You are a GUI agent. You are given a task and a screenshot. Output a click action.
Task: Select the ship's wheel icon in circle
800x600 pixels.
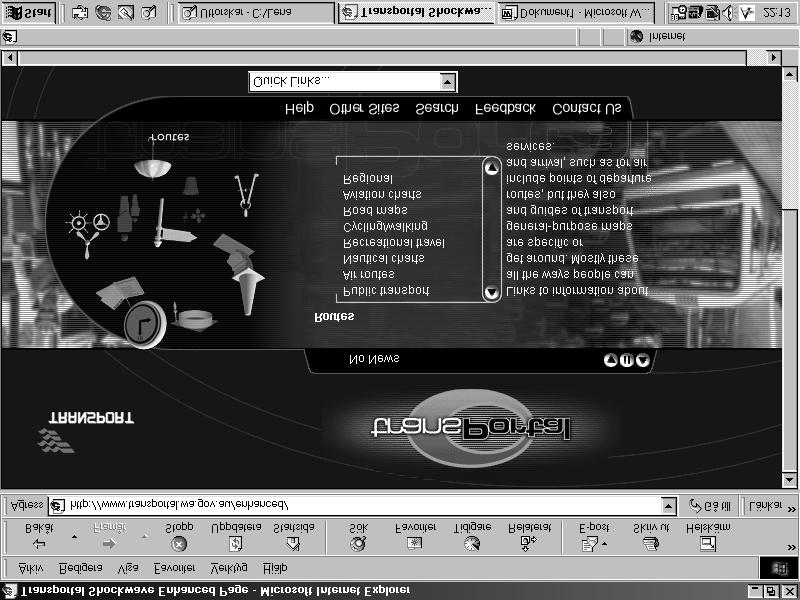pos(78,223)
